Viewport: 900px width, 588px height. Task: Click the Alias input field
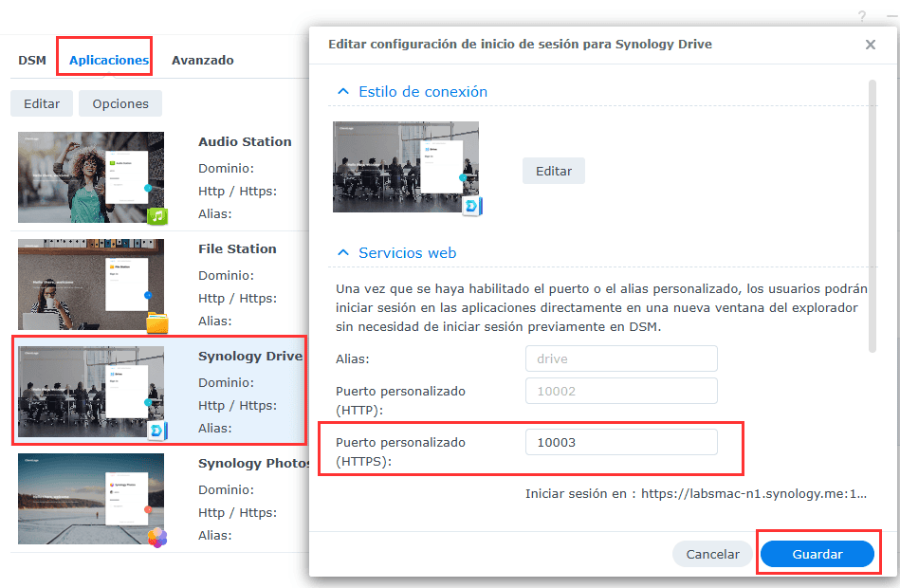(x=621, y=358)
